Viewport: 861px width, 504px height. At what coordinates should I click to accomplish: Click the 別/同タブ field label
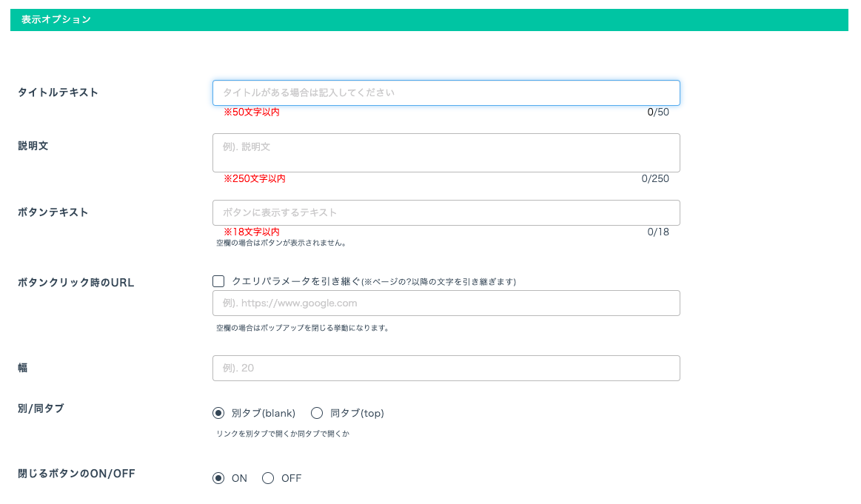point(41,409)
